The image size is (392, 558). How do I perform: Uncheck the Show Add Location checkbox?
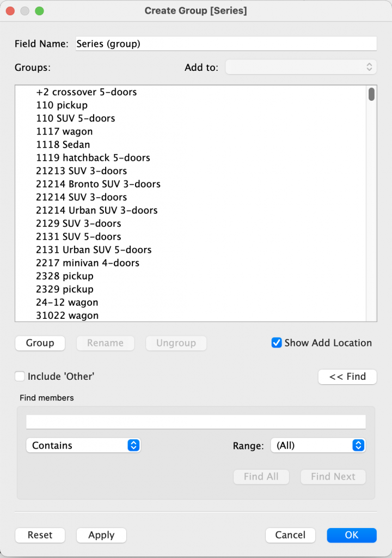click(x=277, y=343)
